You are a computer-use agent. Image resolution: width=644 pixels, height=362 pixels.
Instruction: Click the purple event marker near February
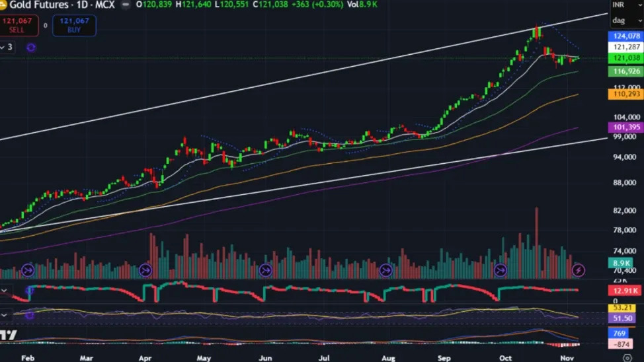(x=28, y=270)
